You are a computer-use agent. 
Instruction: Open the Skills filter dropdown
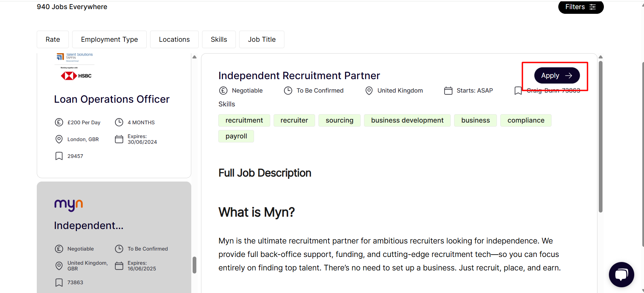point(219,39)
